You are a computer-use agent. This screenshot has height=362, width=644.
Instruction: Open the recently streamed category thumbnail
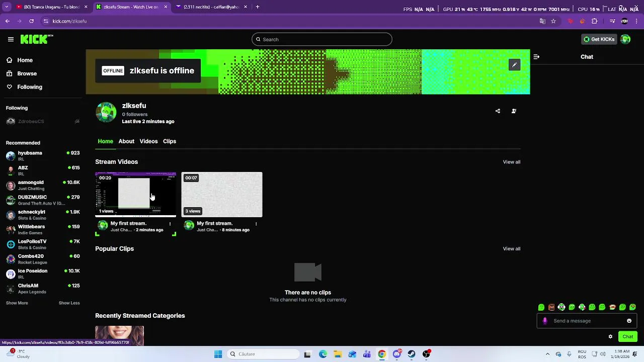pyautogui.click(x=119, y=336)
